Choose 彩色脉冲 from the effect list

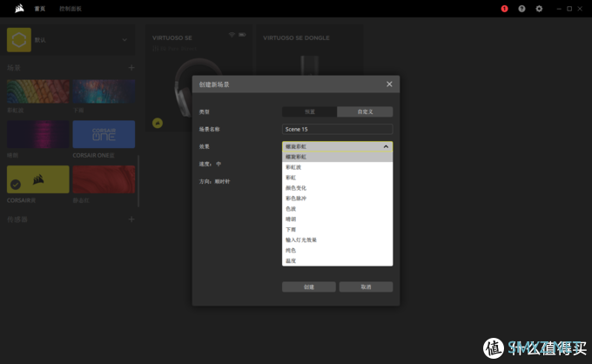[x=337, y=199]
